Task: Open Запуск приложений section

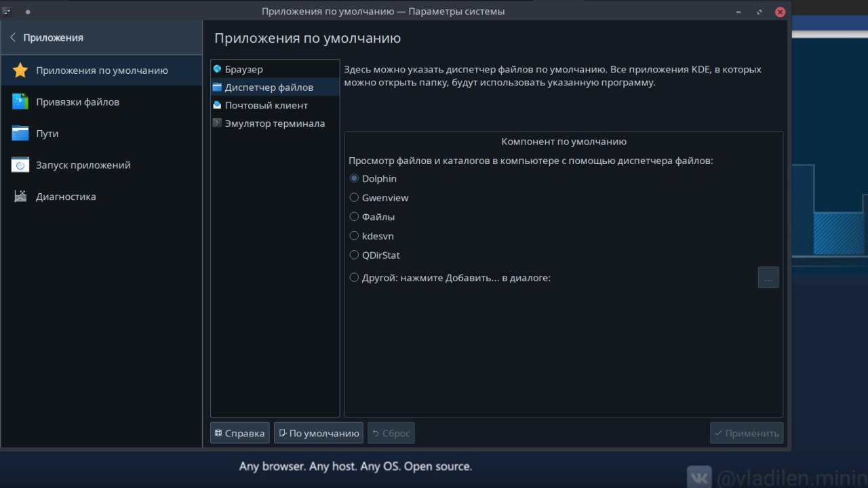Action: pos(101,165)
